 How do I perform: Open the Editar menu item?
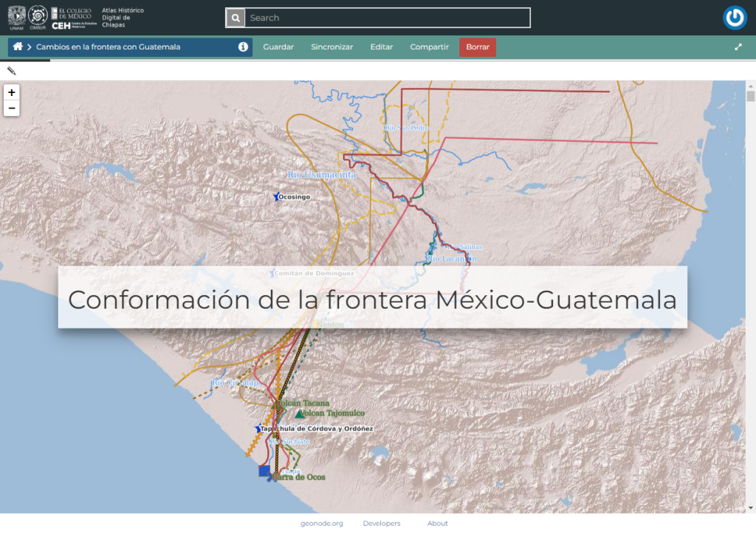(x=382, y=47)
